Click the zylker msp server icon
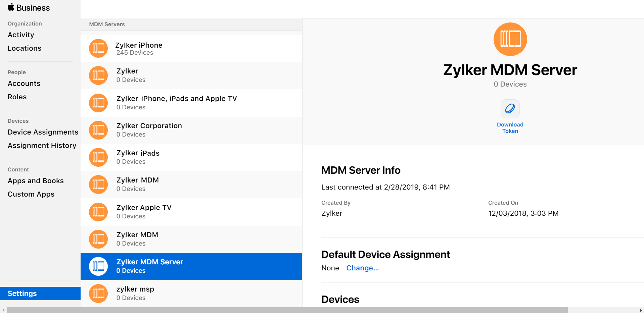 click(x=98, y=294)
